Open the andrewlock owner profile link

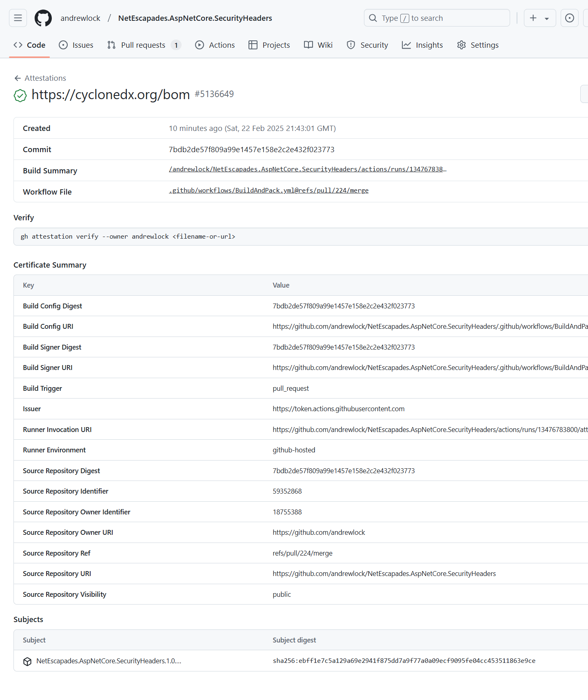[x=80, y=18]
